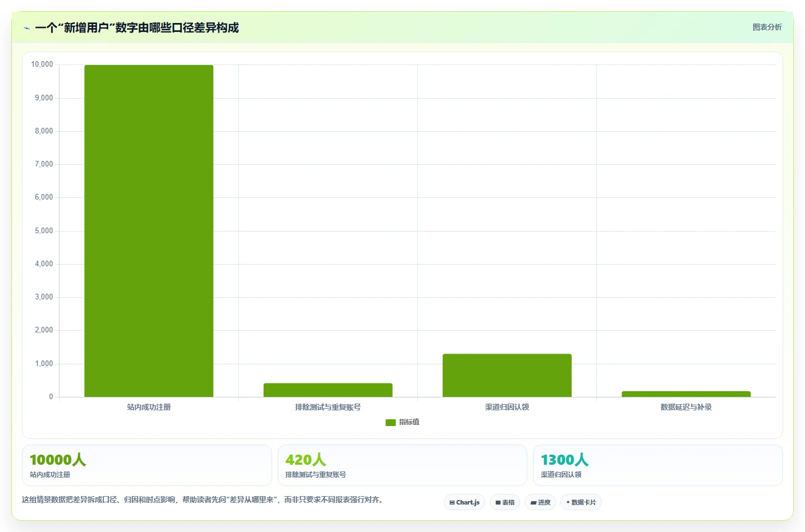The image size is (805, 532).
Task: Click the chart title about 新增用户
Action: pyautogui.click(x=137, y=27)
